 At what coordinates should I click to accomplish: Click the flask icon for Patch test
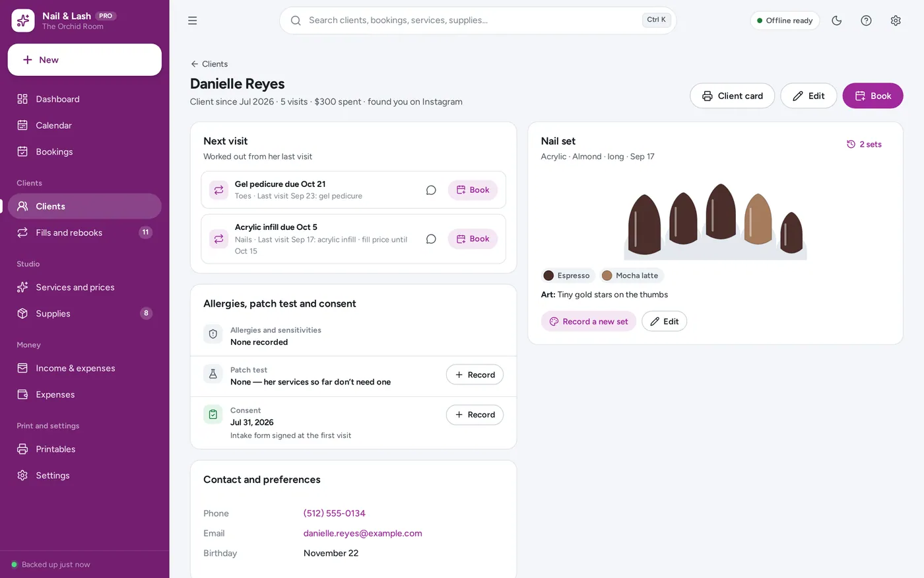pos(213,374)
